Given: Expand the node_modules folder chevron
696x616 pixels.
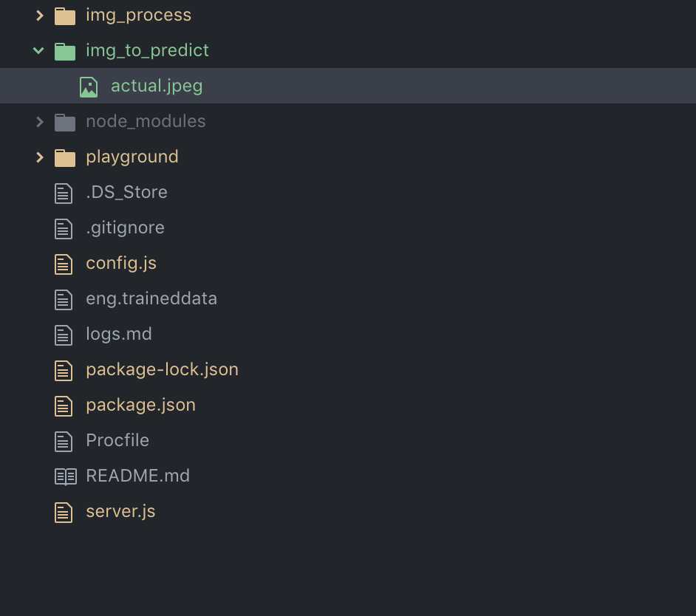Looking at the screenshot, I should (40, 122).
